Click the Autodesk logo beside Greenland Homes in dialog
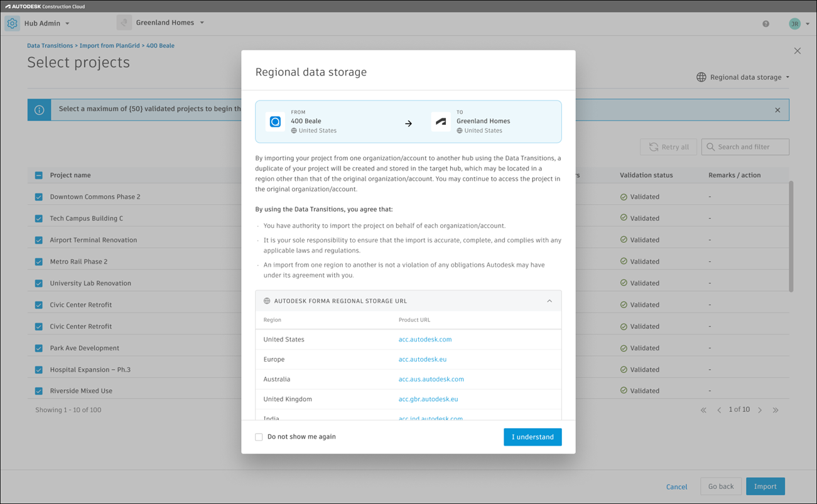The height and width of the screenshot is (504, 817). point(441,122)
